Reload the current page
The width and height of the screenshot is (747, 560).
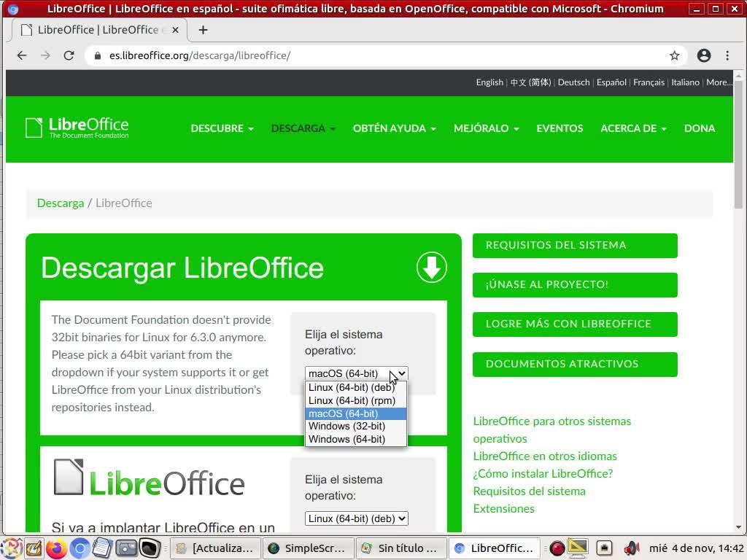[69, 55]
